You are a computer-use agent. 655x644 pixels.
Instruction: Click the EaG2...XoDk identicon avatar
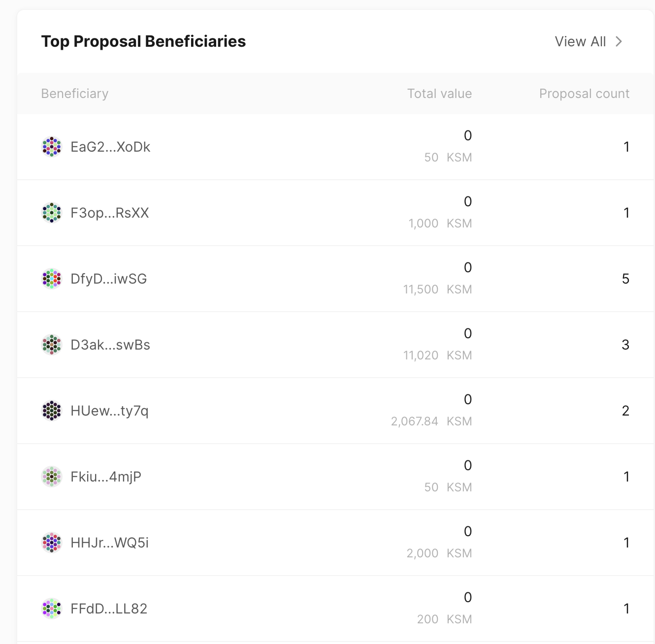pos(51,146)
